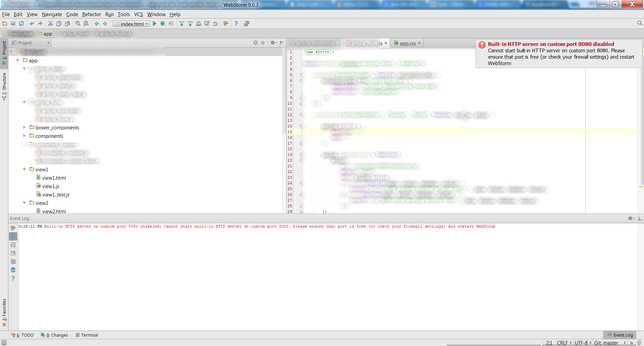Open Event Log settings wrench icon
Image resolution: width=644 pixels, height=346 pixels.
pyautogui.click(x=13, y=228)
